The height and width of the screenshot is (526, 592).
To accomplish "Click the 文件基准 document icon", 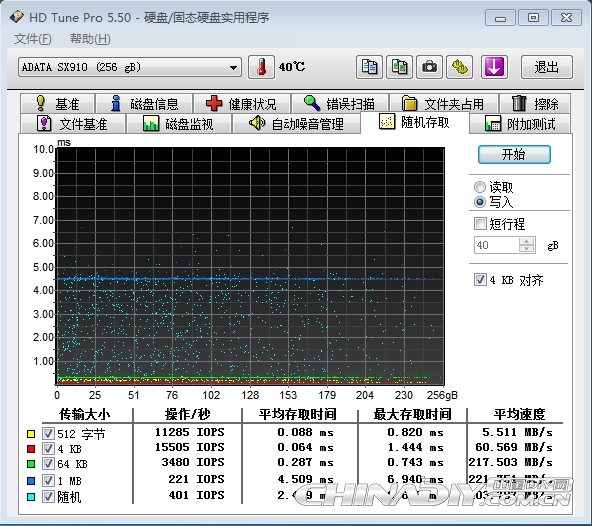I will point(44,123).
